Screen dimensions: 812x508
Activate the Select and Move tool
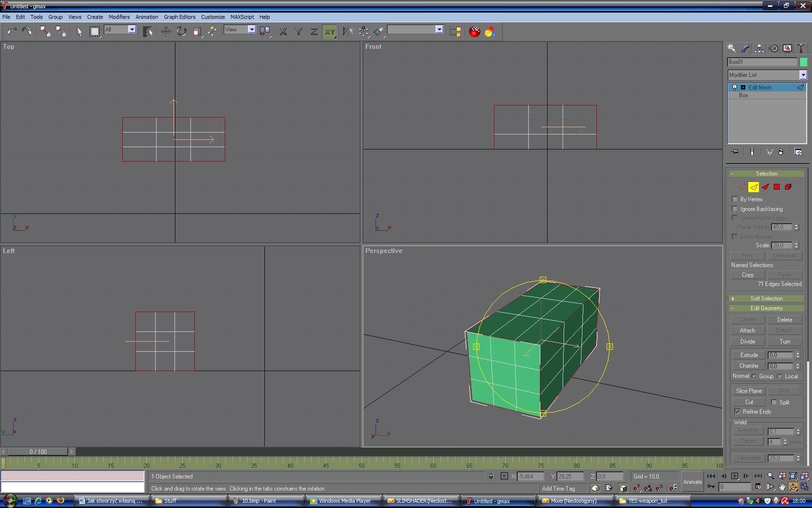(x=166, y=31)
